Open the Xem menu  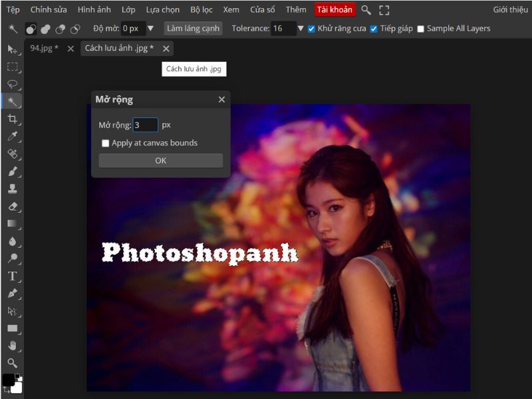pos(231,9)
